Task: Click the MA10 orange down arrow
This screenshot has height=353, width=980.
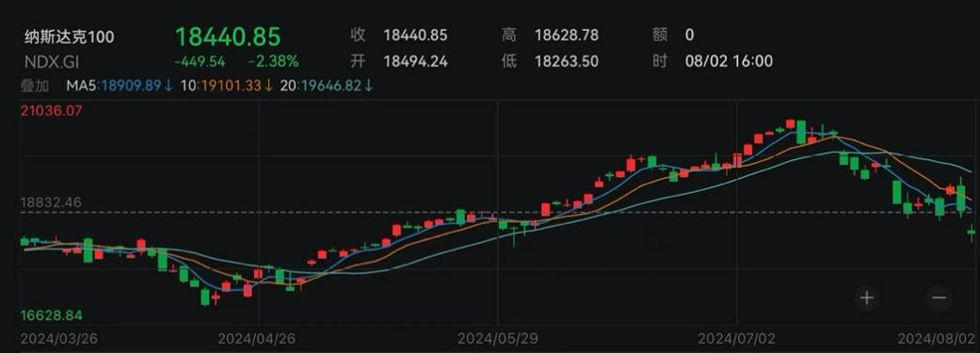Action: 268,86
